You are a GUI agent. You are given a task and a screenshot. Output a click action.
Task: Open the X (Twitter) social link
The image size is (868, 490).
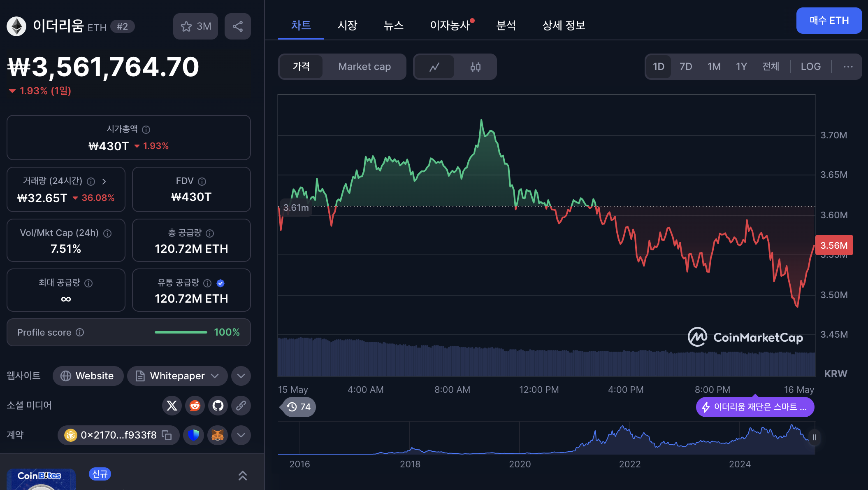[x=172, y=406]
